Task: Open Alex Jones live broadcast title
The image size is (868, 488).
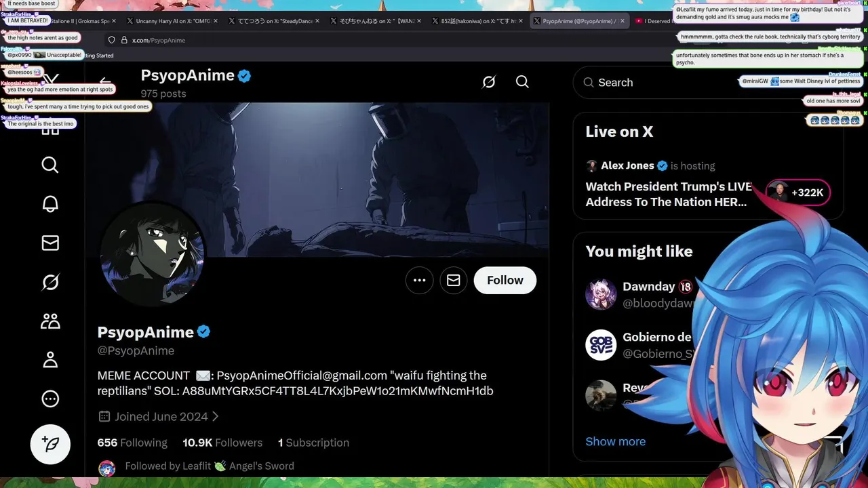Action: pyautogui.click(x=669, y=194)
